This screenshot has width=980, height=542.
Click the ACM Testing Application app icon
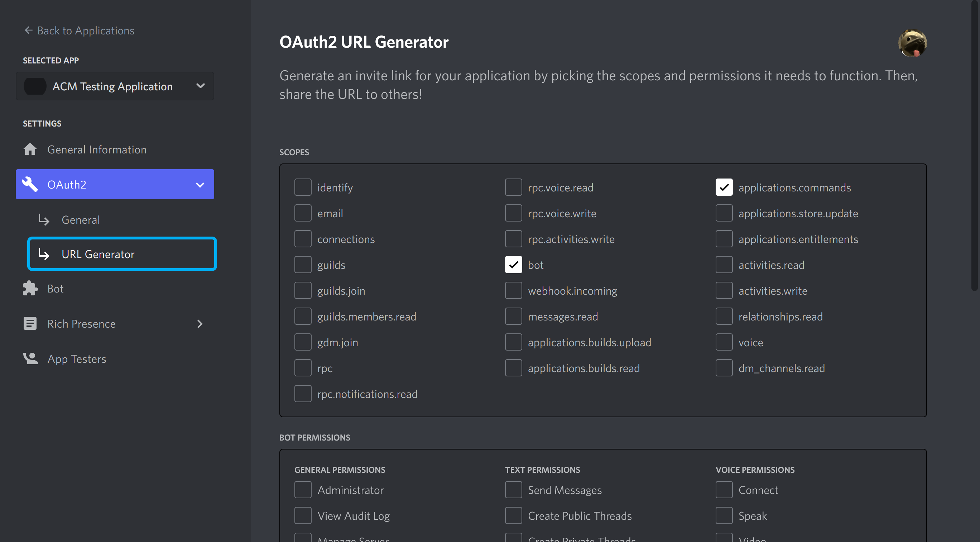[35, 86]
